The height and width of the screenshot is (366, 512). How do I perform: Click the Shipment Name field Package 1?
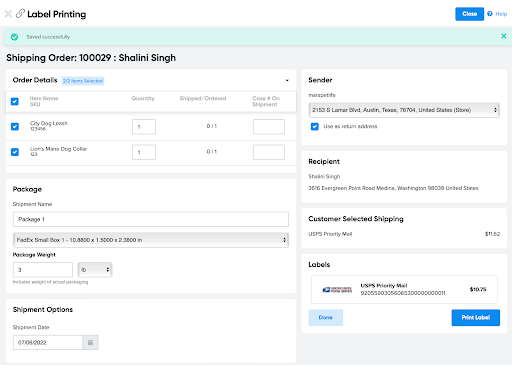click(x=151, y=219)
